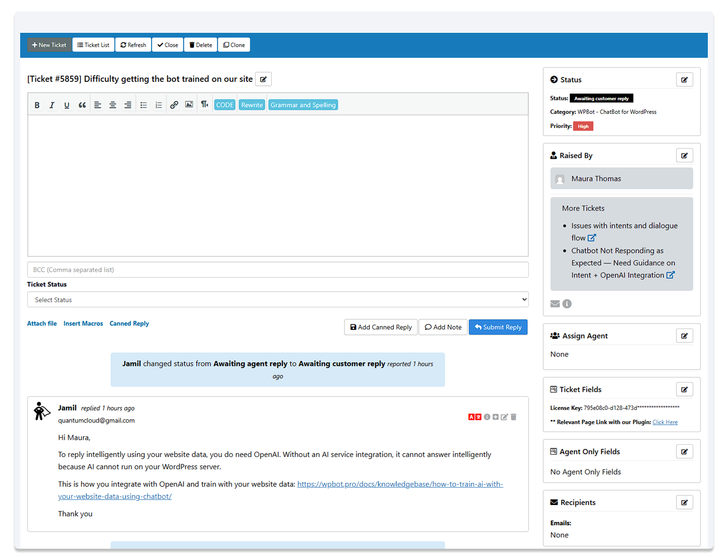Insert an image using the picture icon

pyautogui.click(x=189, y=104)
